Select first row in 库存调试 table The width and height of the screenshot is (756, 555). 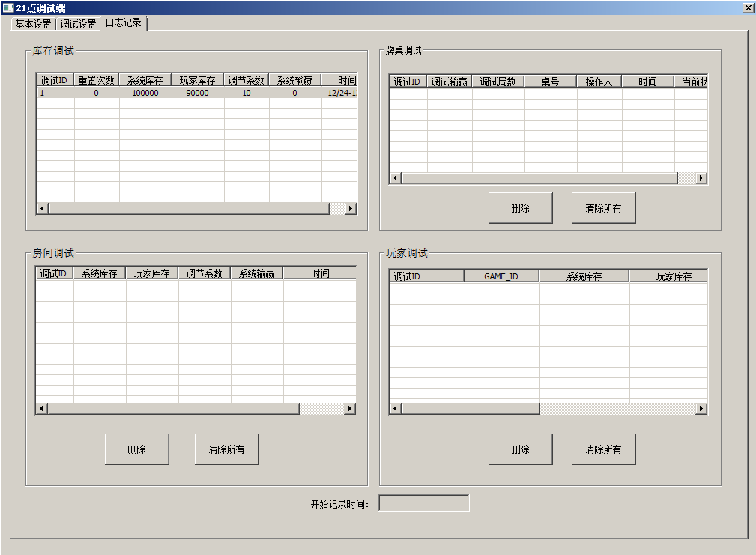tap(195, 94)
